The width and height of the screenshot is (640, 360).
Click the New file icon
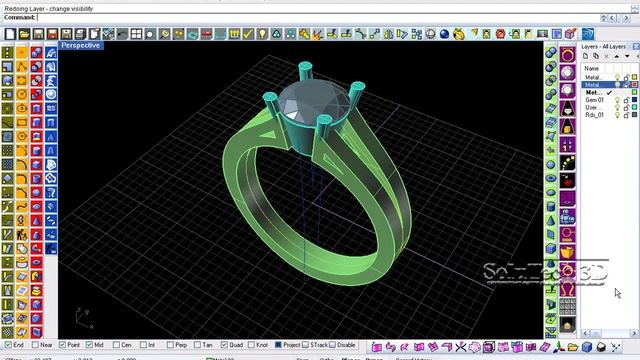10,34
